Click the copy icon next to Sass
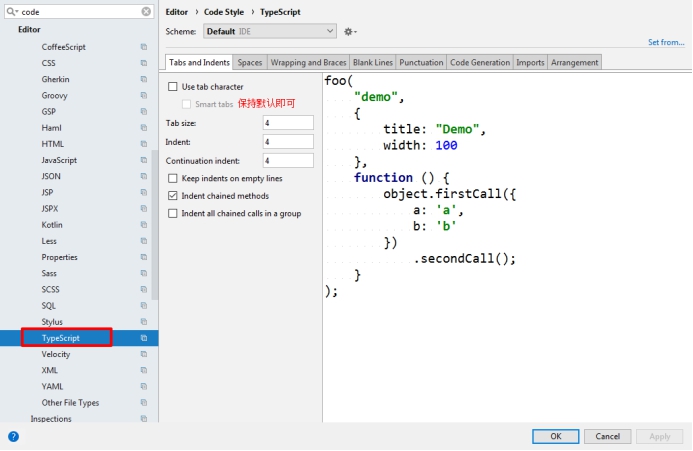This screenshot has width=693, height=451. pyautogui.click(x=144, y=273)
